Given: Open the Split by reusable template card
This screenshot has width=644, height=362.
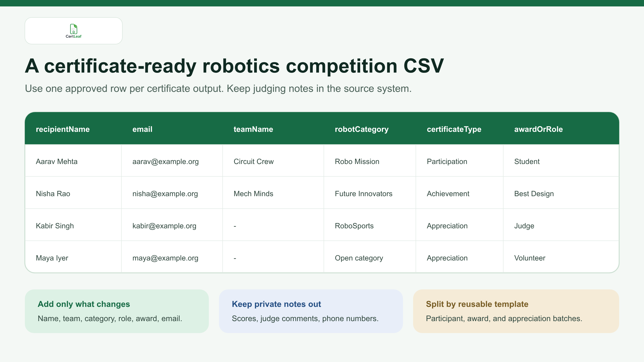Looking at the screenshot, I should 516,311.
